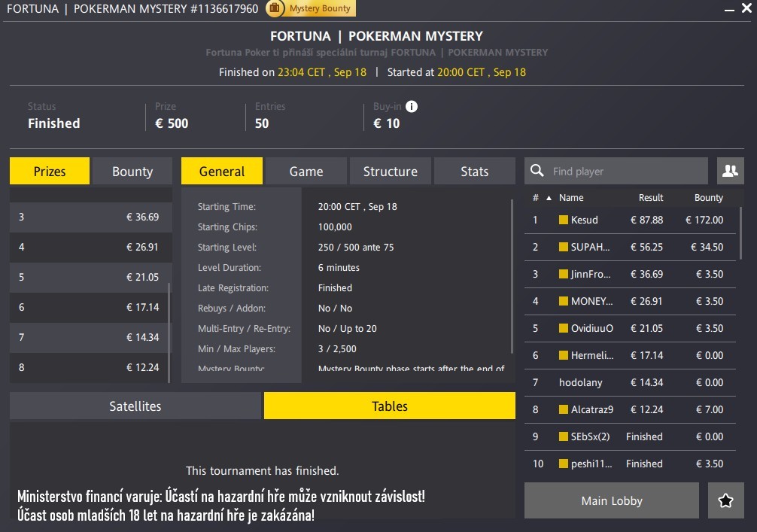View the Stats tab
This screenshot has width=757, height=532.
point(475,171)
